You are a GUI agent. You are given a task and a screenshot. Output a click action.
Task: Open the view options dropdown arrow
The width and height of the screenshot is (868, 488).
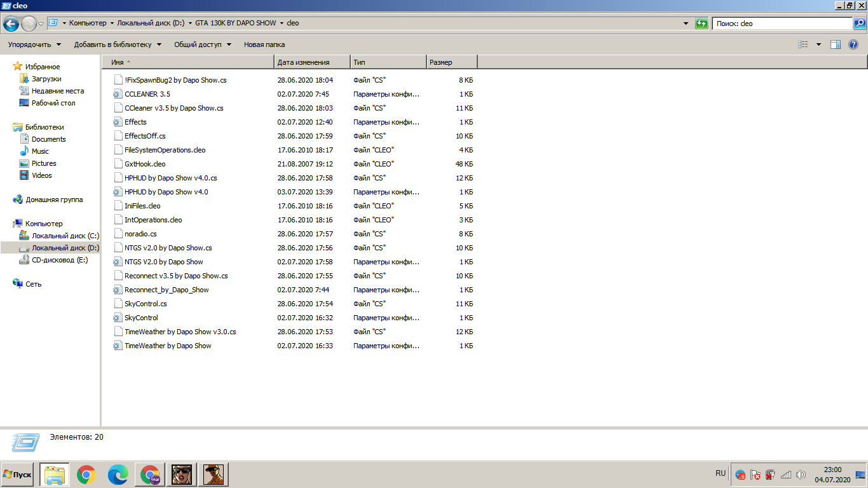pyautogui.click(x=818, y=44)
